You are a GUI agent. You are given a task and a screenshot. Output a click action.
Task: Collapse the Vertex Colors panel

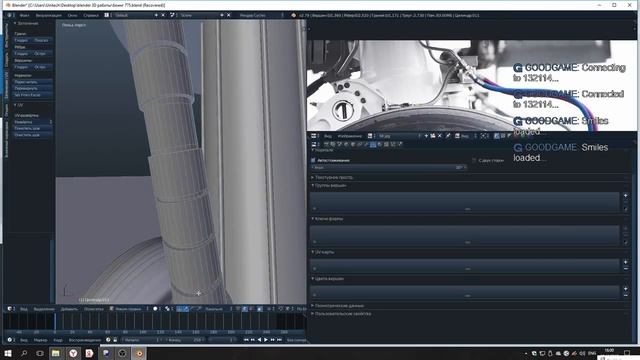pos(328,279)
